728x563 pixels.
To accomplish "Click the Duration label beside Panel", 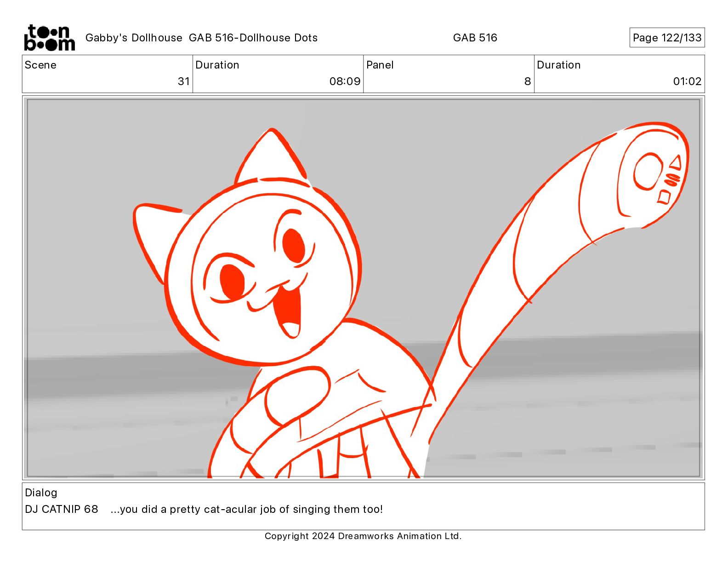I will coord(558,65).
